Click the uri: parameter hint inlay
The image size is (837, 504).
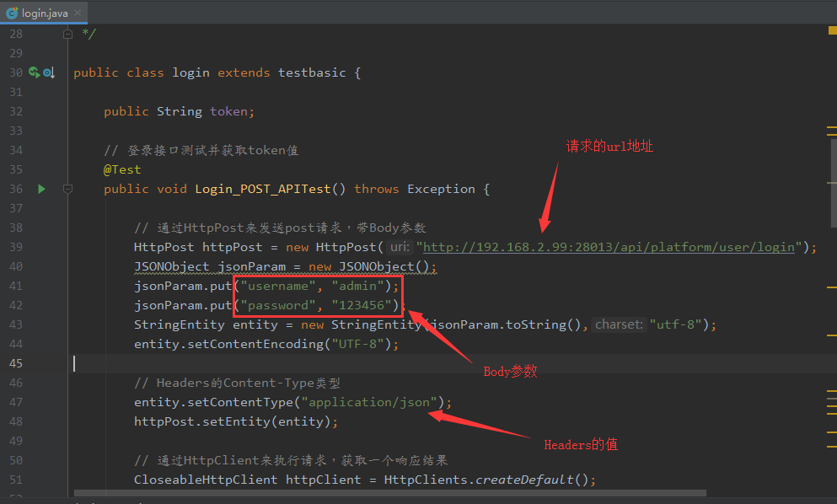coord(398,247)
